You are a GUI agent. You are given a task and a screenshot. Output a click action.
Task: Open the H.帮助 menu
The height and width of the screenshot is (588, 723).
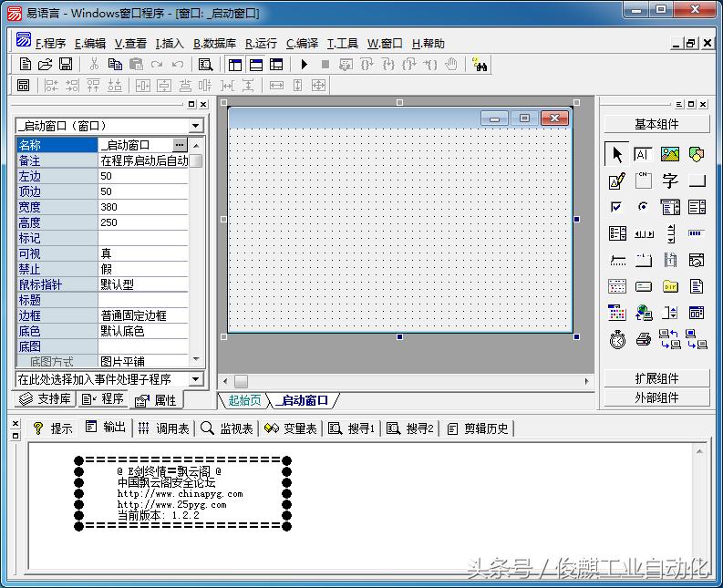[428, 44]
